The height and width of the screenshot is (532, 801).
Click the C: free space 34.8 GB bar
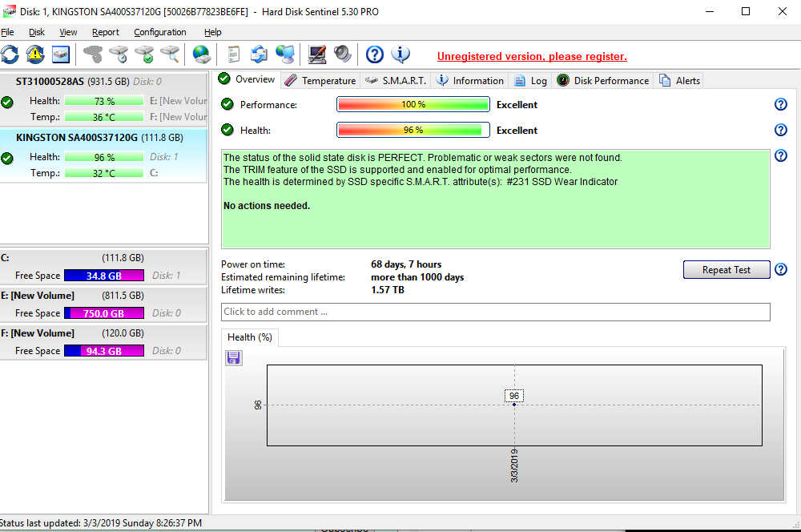pyautogui.click(x=104, y=276)
